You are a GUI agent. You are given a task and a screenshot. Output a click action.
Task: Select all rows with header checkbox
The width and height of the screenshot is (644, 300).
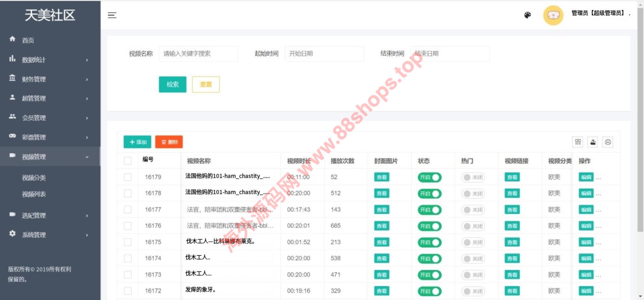click(128, 161)
